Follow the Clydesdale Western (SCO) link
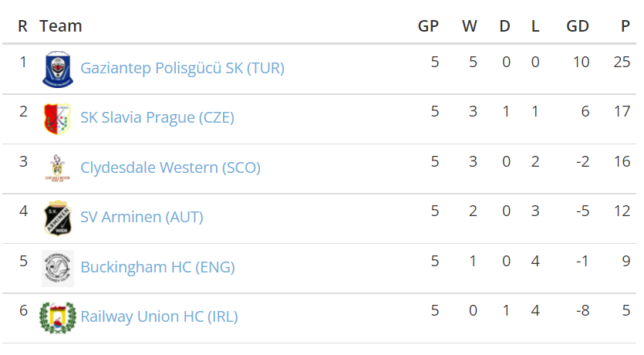Screen dimensions: 644x355 coord(170,167)
